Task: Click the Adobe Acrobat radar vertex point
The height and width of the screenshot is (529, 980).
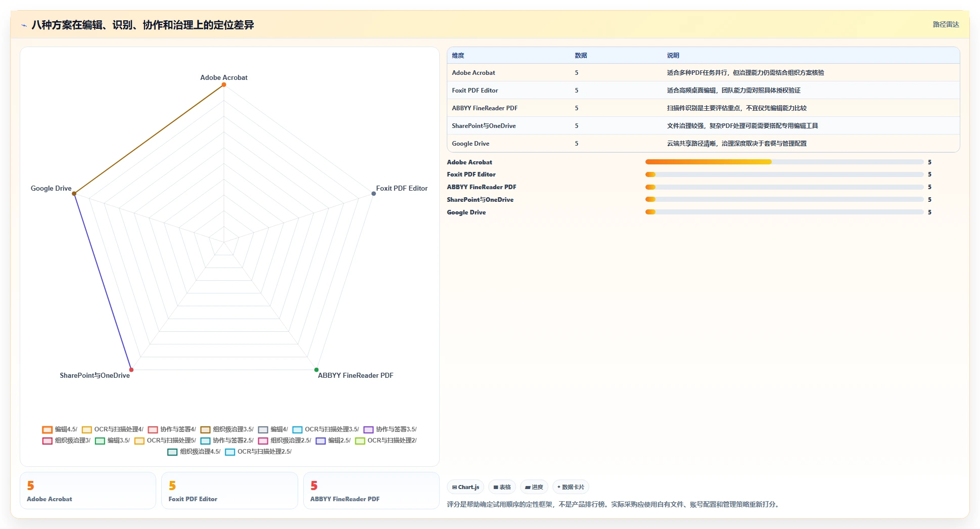Action: [x=224, y=84]
